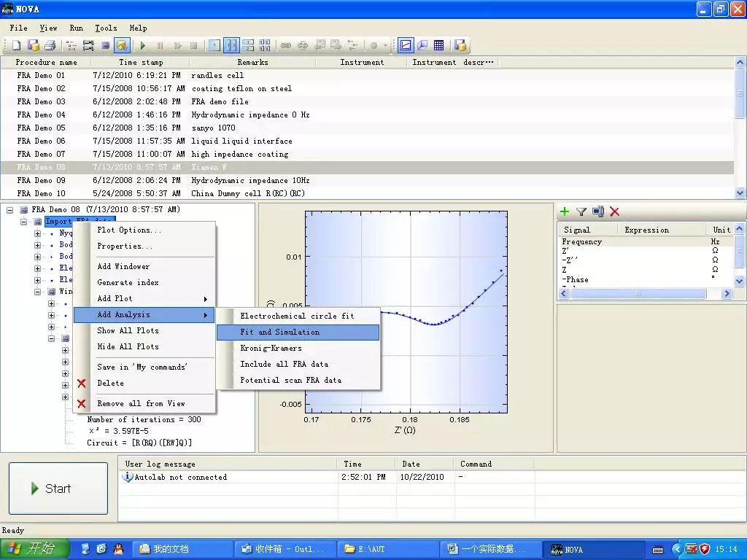Expand the Nyq plot tree node
Image resolution: width=747 pixels, height=560 pixels.
click(37, 233)
